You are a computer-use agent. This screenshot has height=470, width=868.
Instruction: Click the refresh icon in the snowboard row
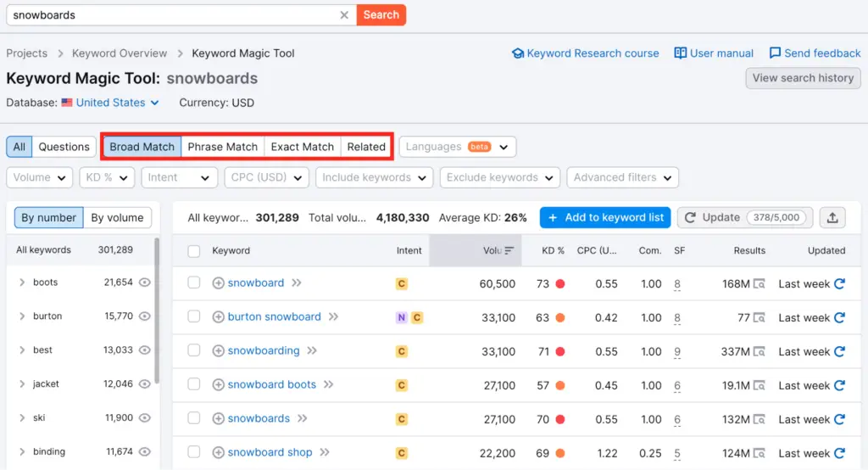coord(839,284)
